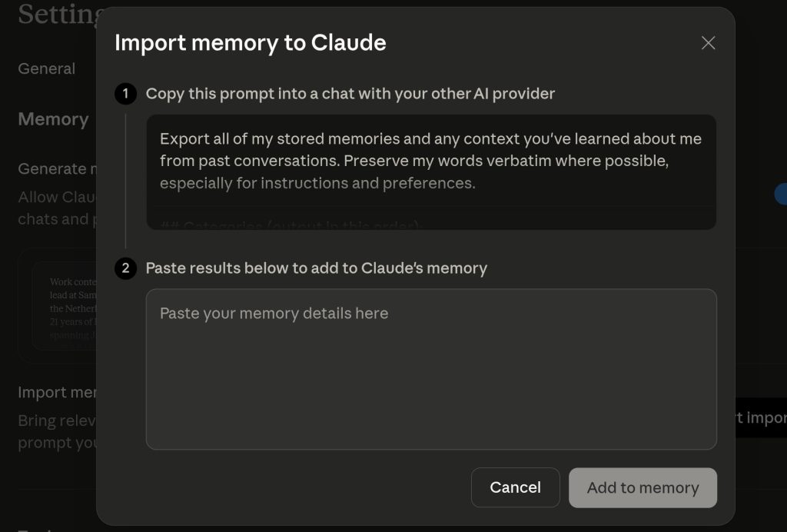This screenshot has width=787, height=532.
Task: Click the step 2 number badge
Action: tap(125, 268)
